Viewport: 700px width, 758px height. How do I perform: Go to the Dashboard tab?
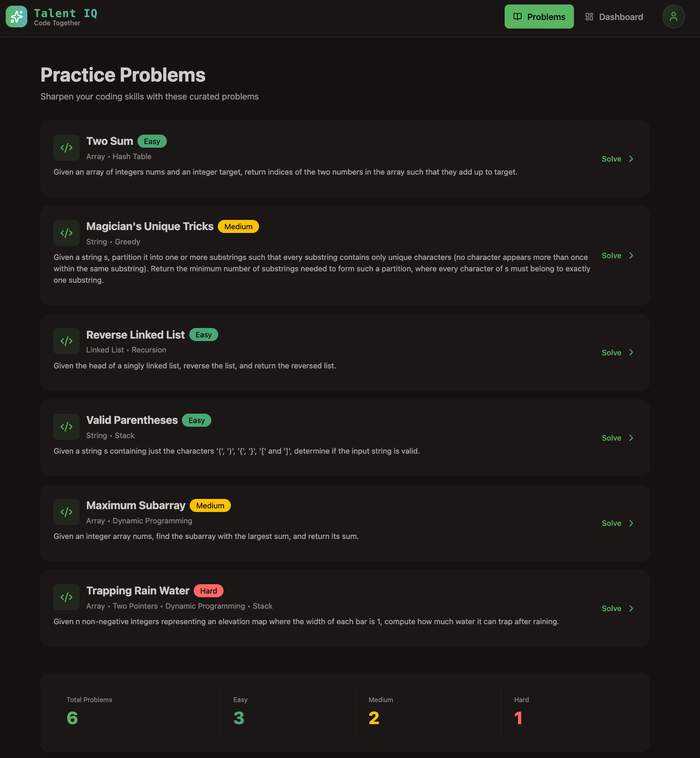tap(614, 17)
